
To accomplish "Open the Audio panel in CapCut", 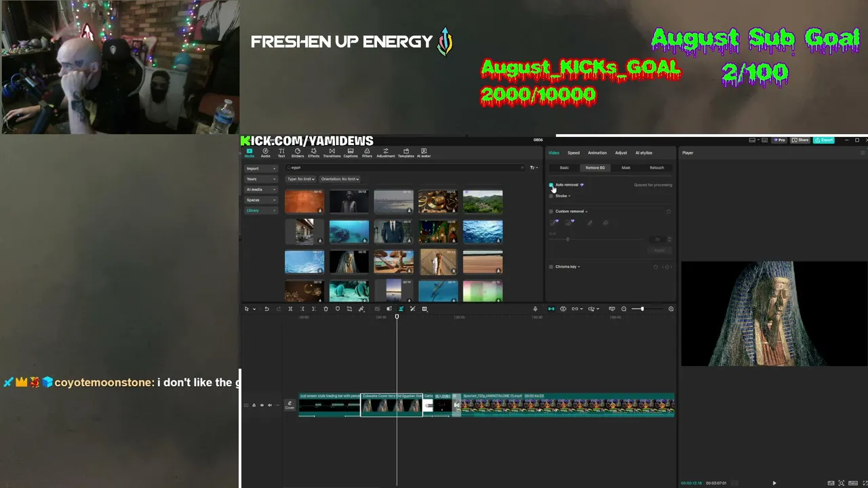I will tap(265, 152).
